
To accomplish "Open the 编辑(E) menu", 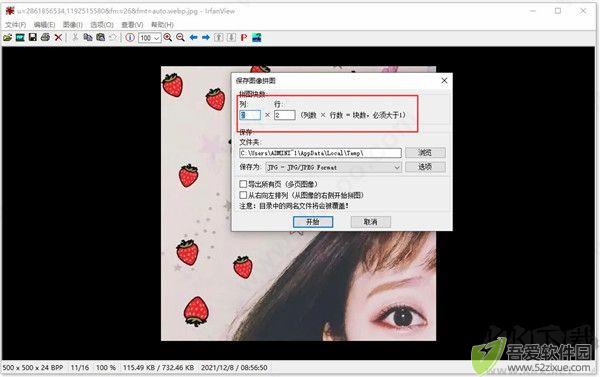I will pyautogui.click(x=44, y=24).
